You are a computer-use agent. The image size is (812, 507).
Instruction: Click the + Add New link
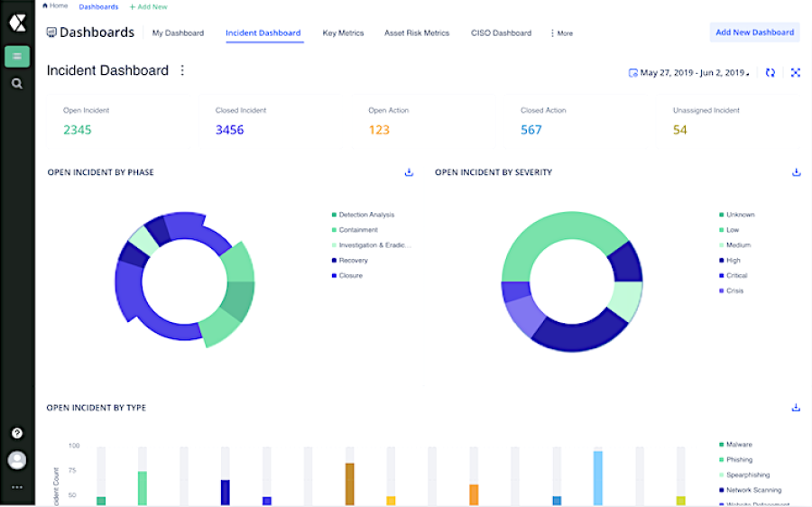point(148,6)
